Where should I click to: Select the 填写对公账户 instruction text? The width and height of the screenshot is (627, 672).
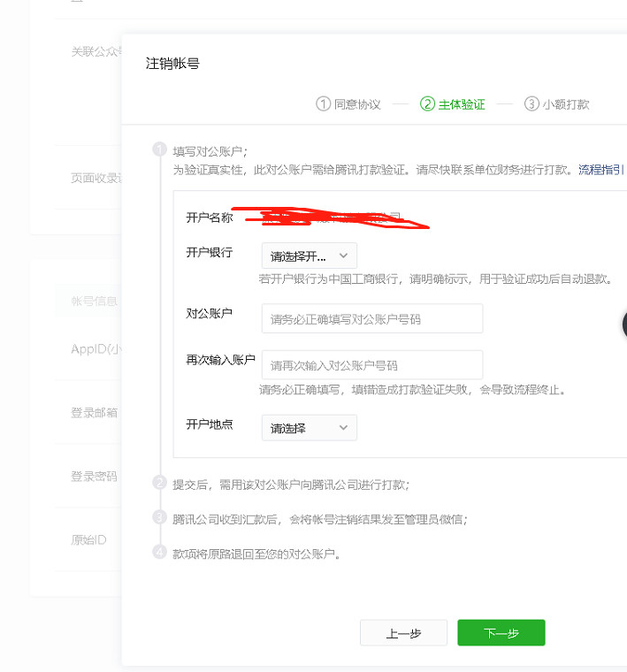210,151
